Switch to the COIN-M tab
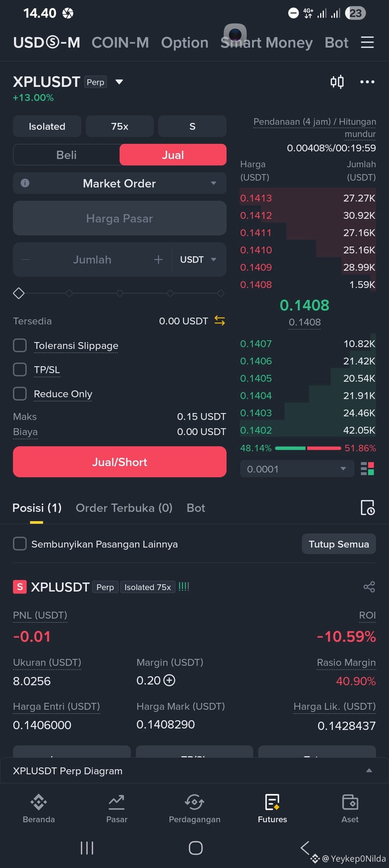 pyautogui.click(x=120, y=43)
